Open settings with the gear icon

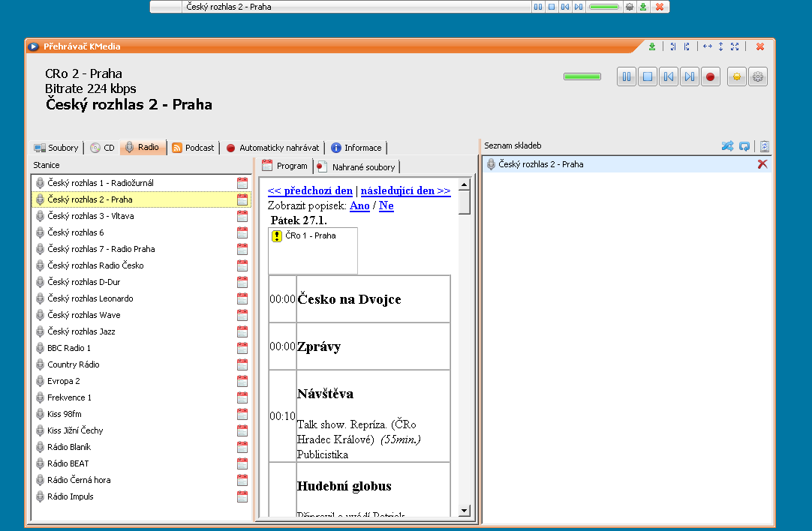click(758, 76)
